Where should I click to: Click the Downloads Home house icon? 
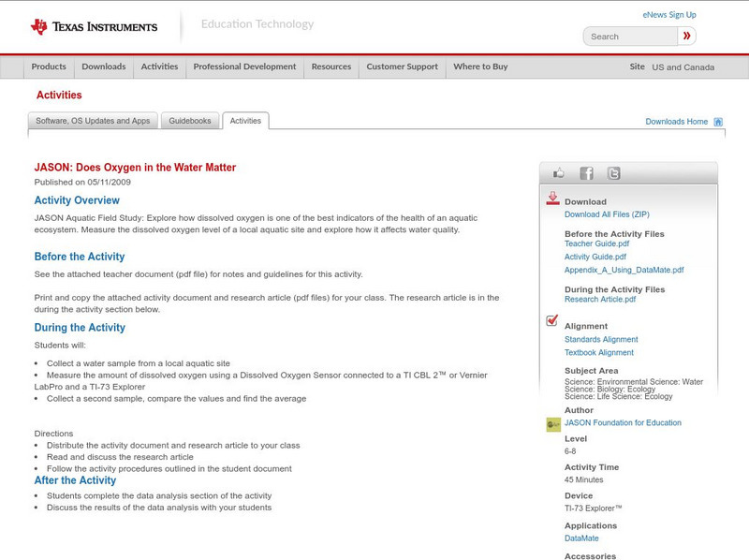coord(718,122)
